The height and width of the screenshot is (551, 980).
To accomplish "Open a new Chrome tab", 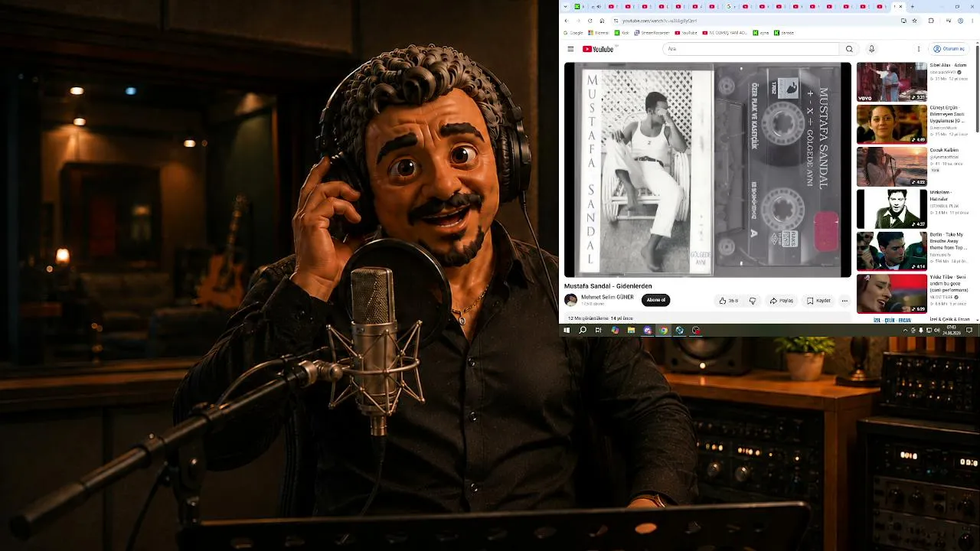I will pos(912,6).
